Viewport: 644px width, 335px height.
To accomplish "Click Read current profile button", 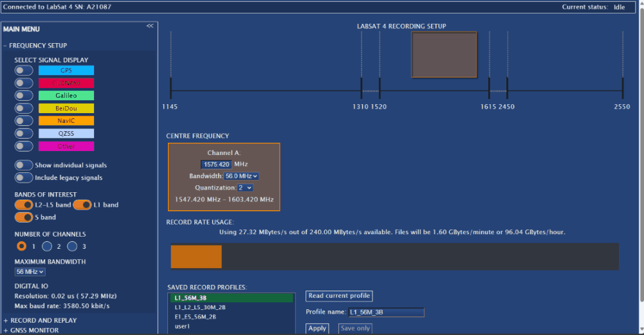I will point(339,296).
